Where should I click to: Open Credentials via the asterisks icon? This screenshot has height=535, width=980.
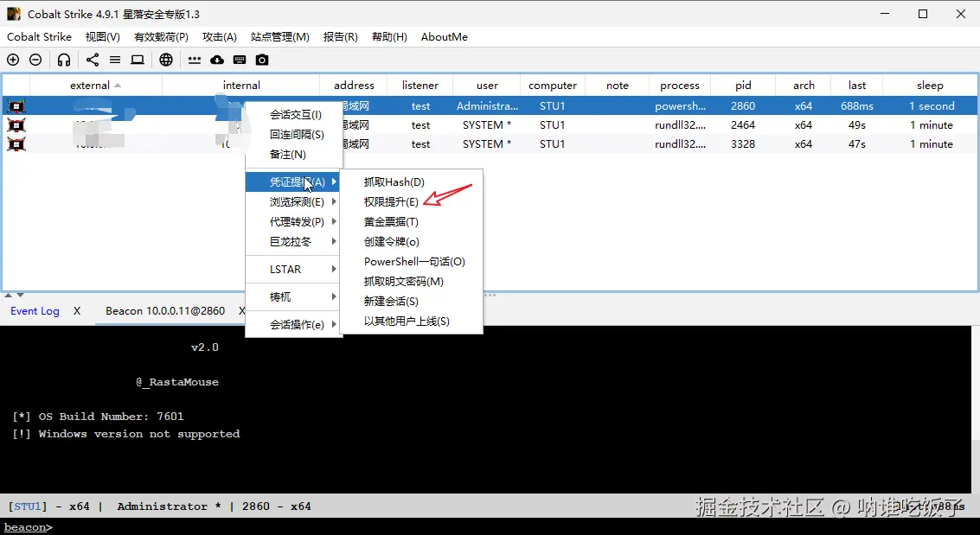pos(195,60)
